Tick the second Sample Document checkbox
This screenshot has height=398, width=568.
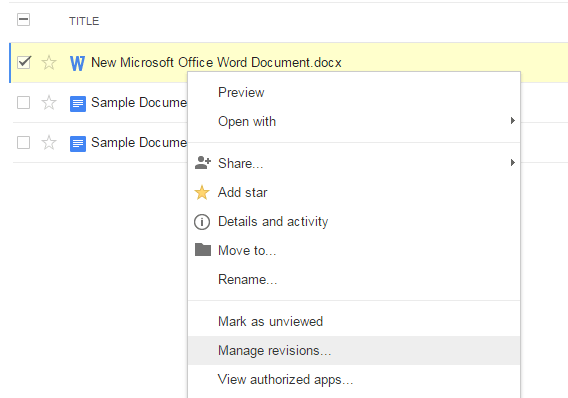coord(24,142)
